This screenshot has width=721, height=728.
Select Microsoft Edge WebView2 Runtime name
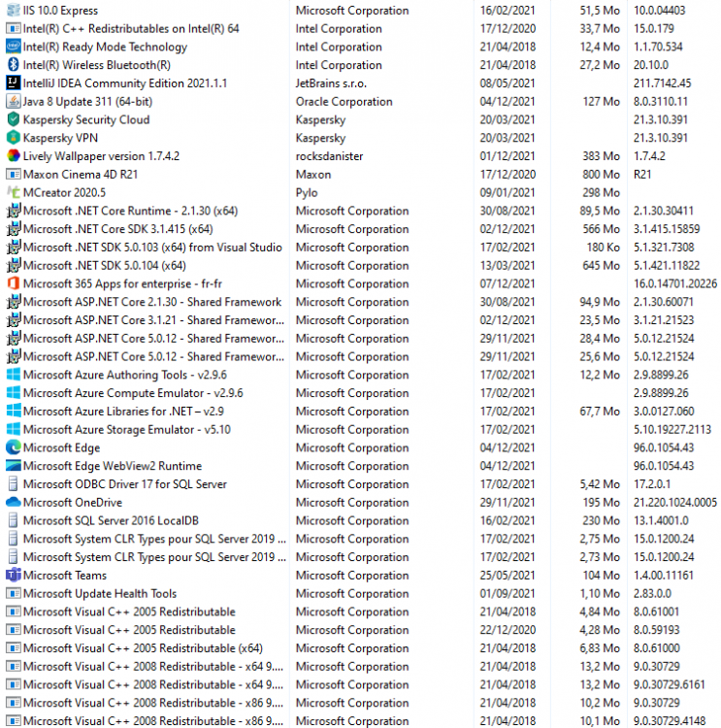[x=113, y=466]
